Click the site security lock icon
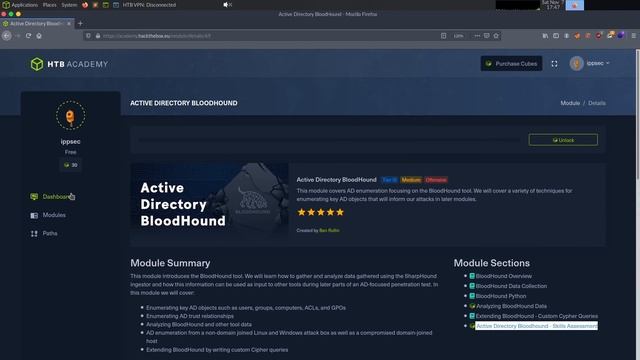Image resolution: width=640 pixels, height=360 pixels. [x=98, y=36]
